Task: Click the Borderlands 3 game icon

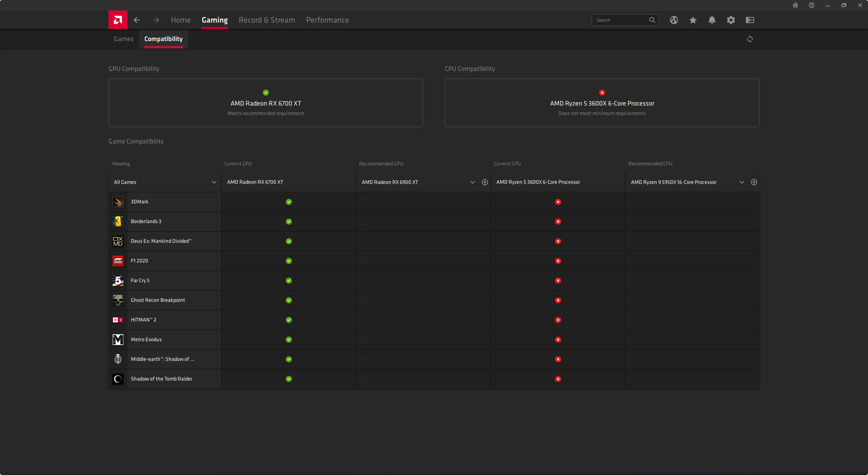Action: coord(118,222)
